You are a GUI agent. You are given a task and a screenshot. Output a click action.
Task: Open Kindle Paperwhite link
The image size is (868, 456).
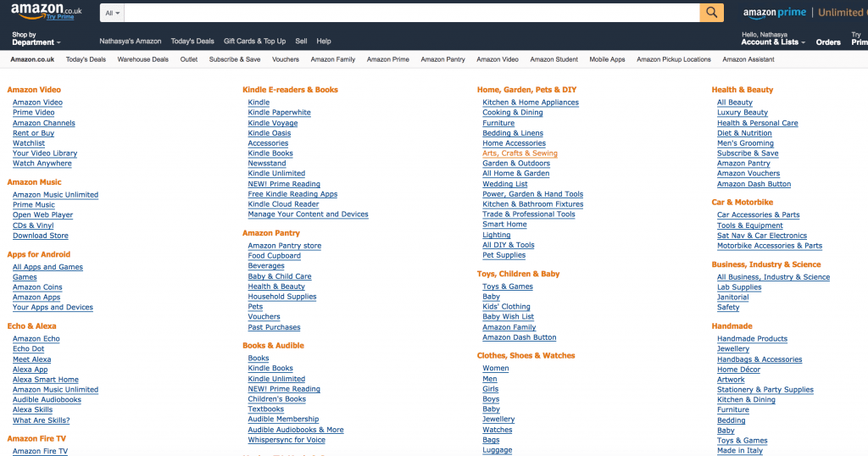pyautogui.click(x=279, y=113)
